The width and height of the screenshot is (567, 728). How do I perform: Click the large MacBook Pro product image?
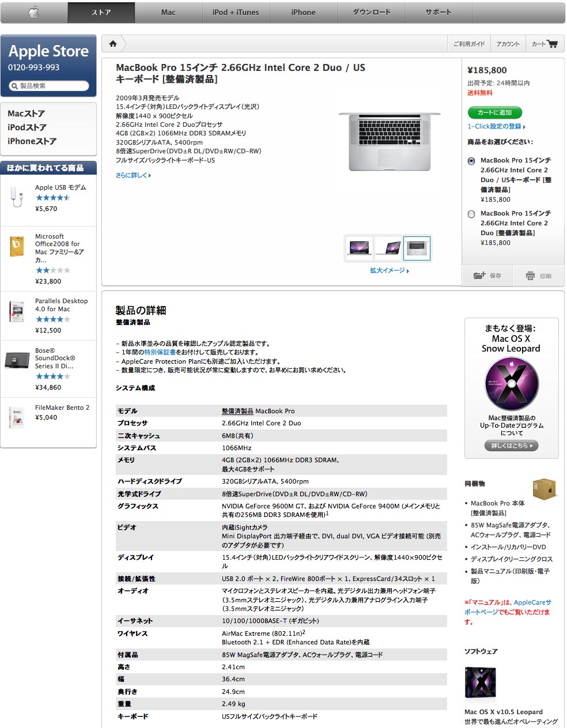tap(390, 141)
